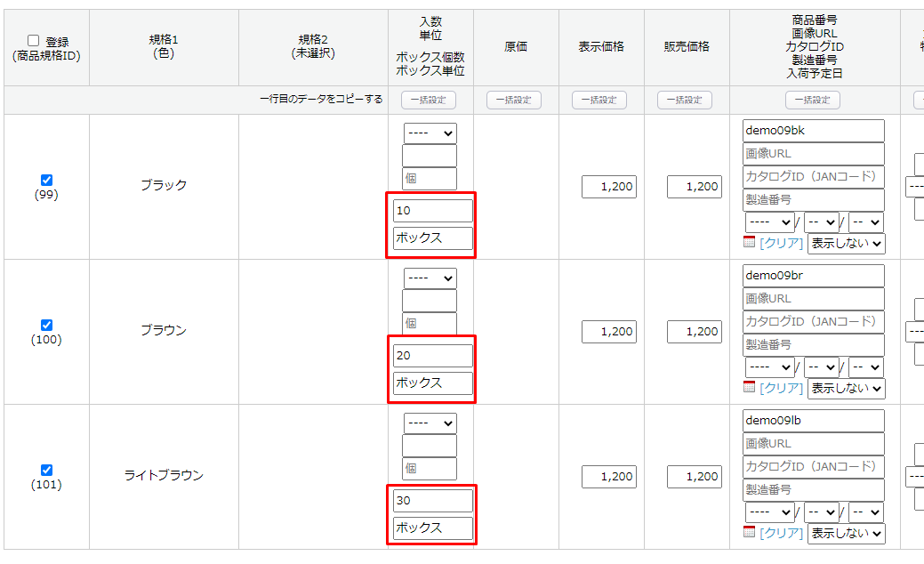Open the arrival date calendar in ブラウン row

(x=749, y=387)
